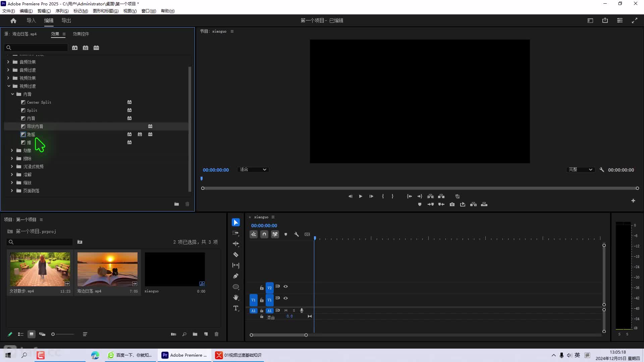This screenshot has height=362, width=644.
Task: Select the Razor tool
Action: 236,255
